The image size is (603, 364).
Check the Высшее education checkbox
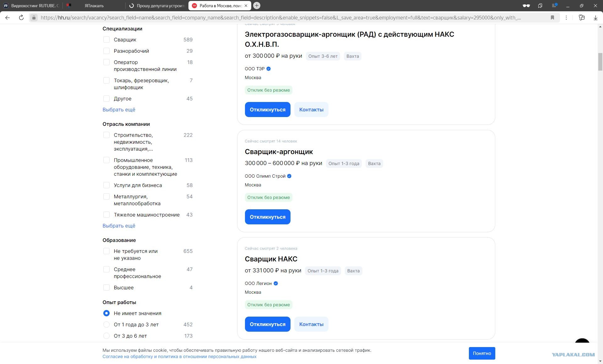coord(106,287)
